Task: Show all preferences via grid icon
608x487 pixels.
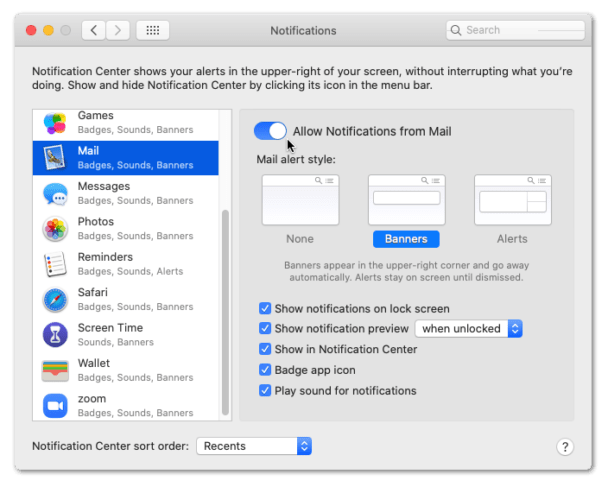Action: click(x=153, y=30)
